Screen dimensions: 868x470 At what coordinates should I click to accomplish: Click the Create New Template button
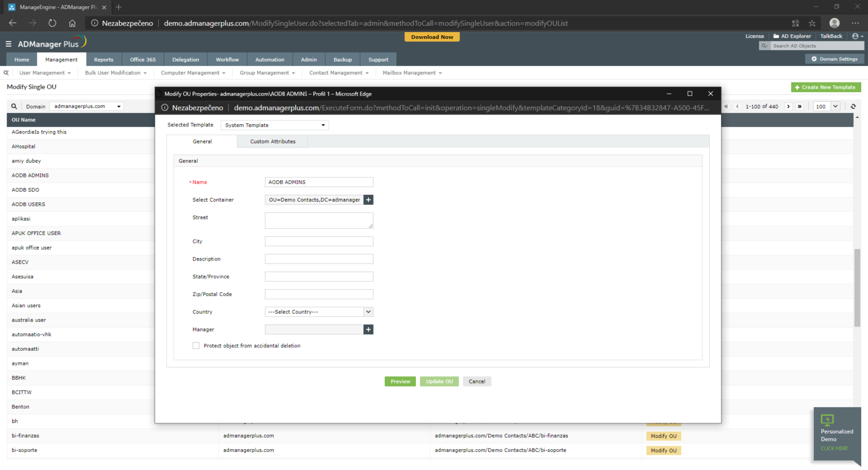coord(826,88)
